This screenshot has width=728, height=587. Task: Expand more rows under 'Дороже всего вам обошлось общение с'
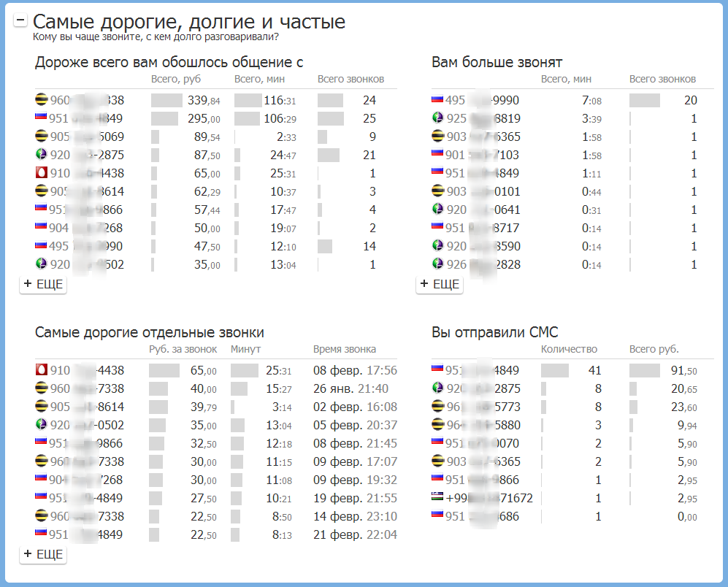click(x=43, y=284)
